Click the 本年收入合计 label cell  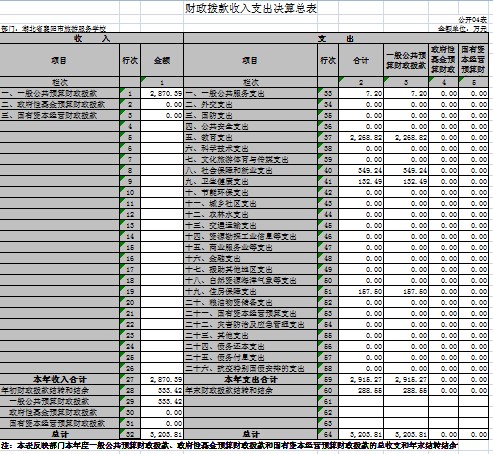[x=59, y=379]
